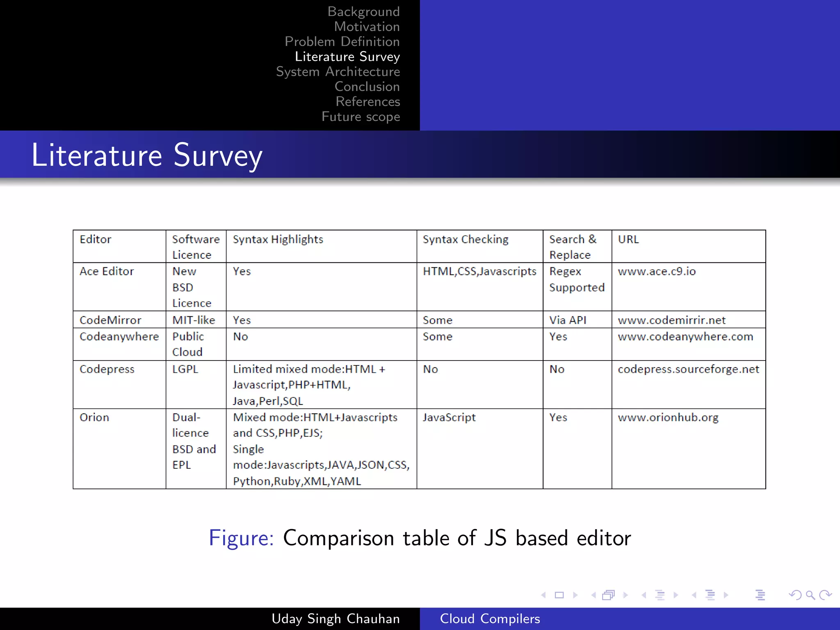Open the Problem Definition section
Screen dimensions: 840x630
tap(342, 41)
